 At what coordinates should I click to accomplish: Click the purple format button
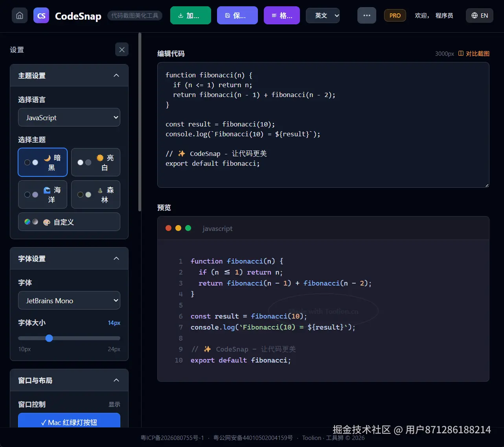282,16
